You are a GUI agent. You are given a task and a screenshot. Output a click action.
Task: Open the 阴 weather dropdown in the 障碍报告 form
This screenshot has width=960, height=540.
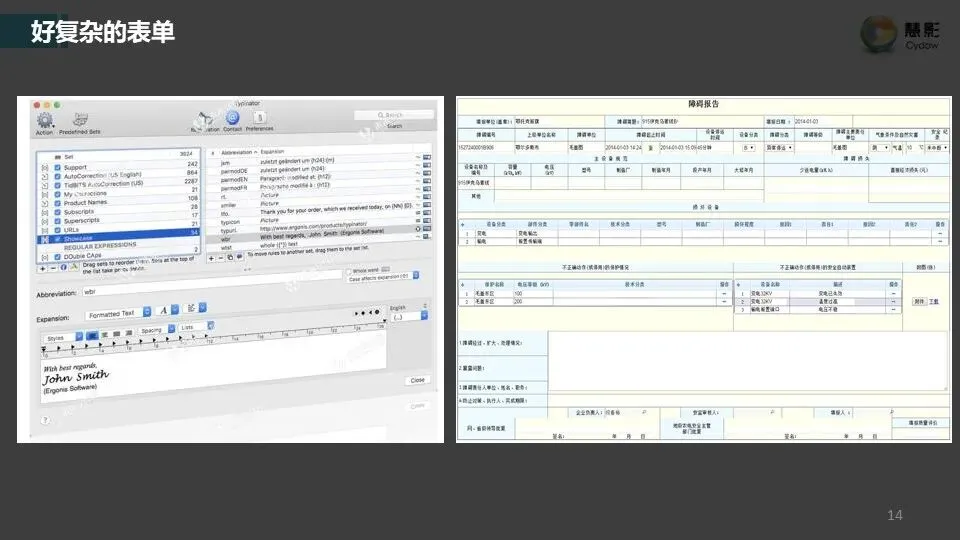point(880,148)
